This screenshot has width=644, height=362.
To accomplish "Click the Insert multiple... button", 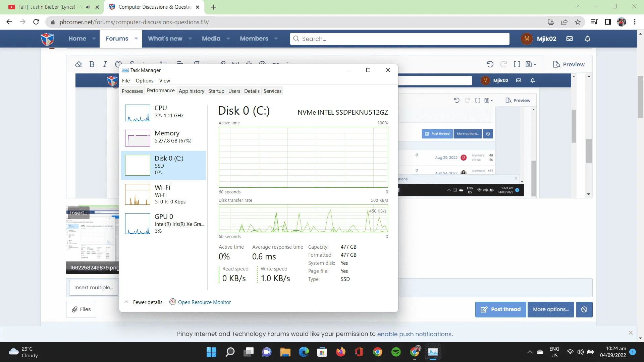I will tap(94, 288).
